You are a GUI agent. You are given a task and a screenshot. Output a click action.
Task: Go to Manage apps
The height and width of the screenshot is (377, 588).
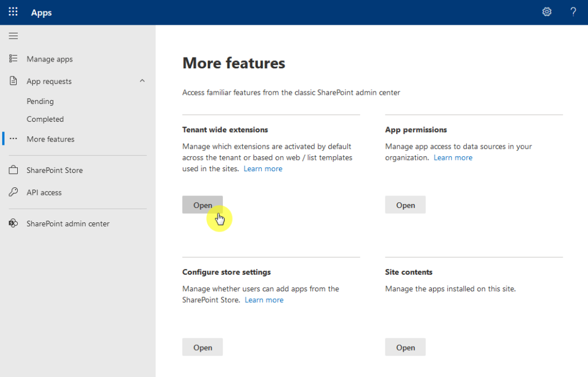[49, 59]
